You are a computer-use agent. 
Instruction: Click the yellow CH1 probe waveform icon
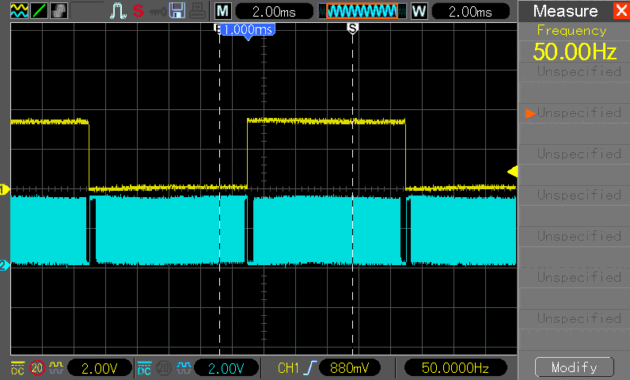56,367
